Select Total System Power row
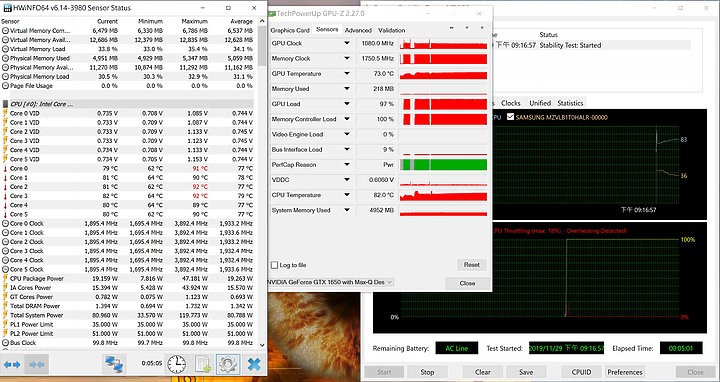This screenshot has width=720, height=382. tap(127, 315)
